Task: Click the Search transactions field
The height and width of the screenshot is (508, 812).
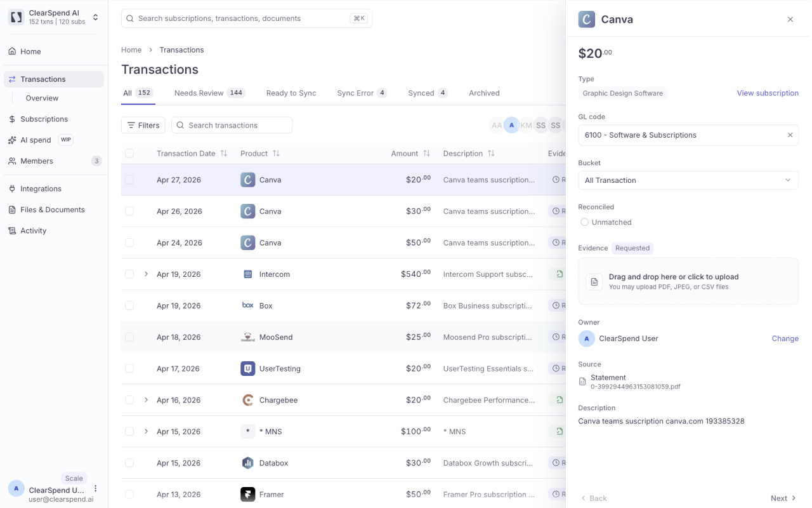Action: [x=232, y=125]
